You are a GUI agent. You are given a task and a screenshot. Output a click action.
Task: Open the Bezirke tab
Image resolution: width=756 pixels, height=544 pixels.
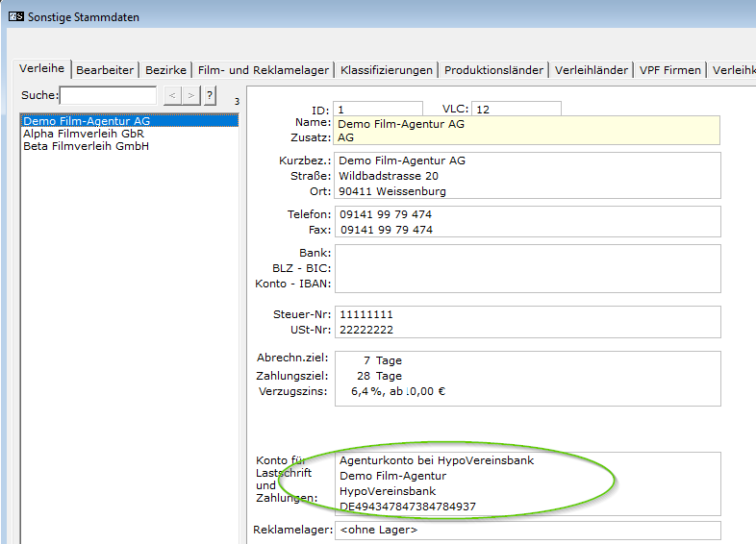[165, 70]
